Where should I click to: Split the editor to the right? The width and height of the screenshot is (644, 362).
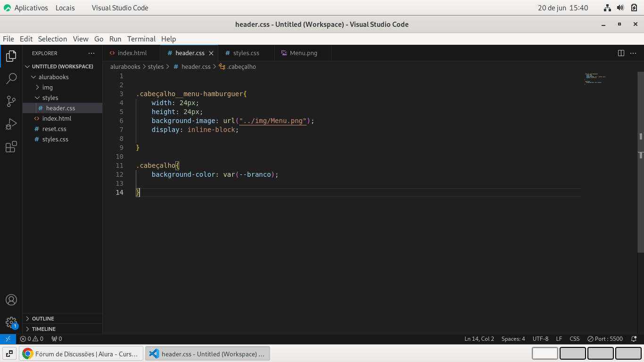coord(621,53)
